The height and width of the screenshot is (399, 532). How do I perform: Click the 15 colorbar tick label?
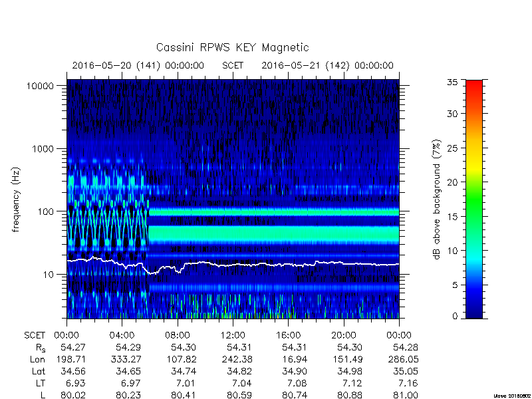[452, 216]
